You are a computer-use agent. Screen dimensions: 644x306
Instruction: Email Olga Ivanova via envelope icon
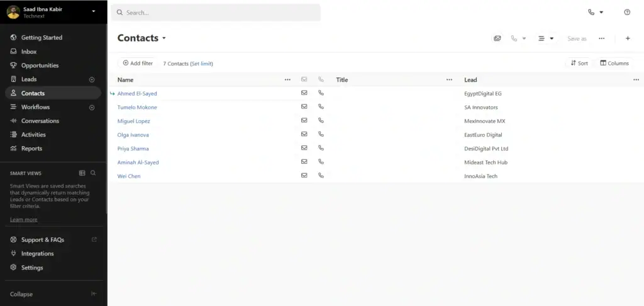pos(304,134)
